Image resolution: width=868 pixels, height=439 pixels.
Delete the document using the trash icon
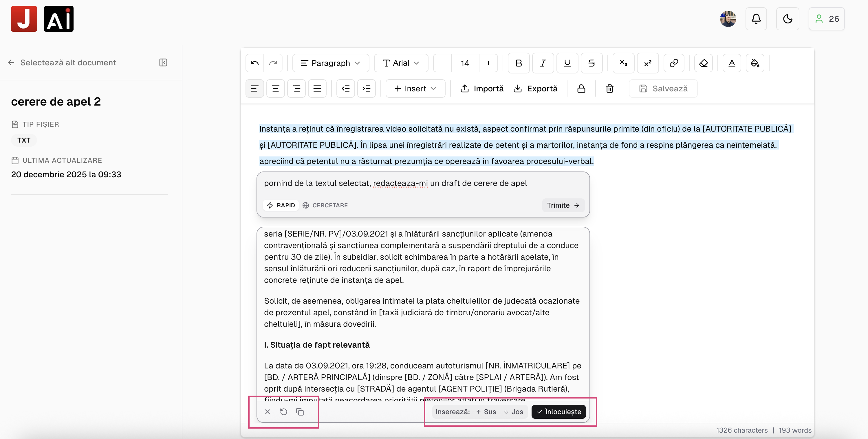(x=609, y=88)
